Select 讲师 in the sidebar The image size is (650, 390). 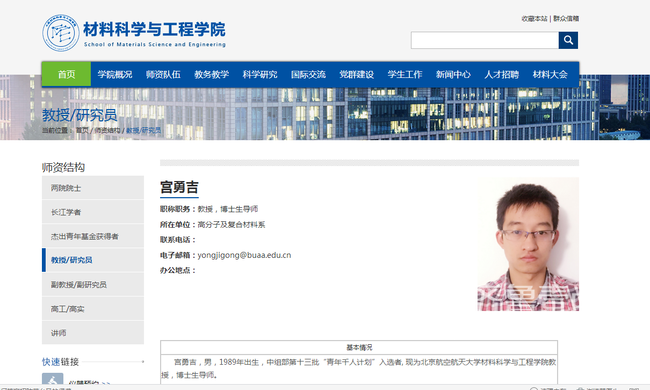point(93,333)
